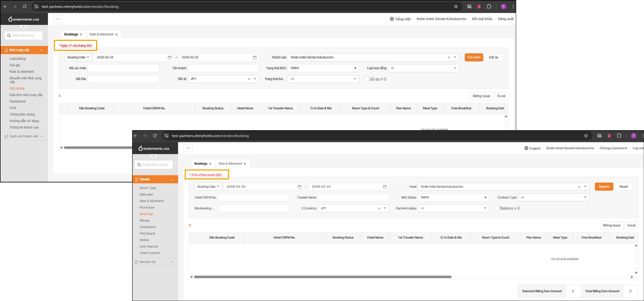Clear the Khách sạn hotel selection with the X icon
This screenshot has width=644, height=301.
coord(449,57)
